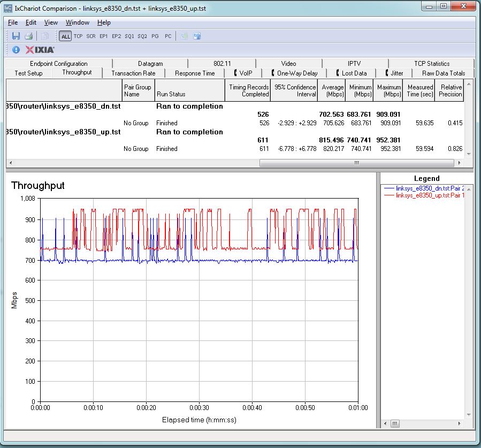The image size is (481, 448).
Task: Toggle the ALL filter button
Action: 65,36
